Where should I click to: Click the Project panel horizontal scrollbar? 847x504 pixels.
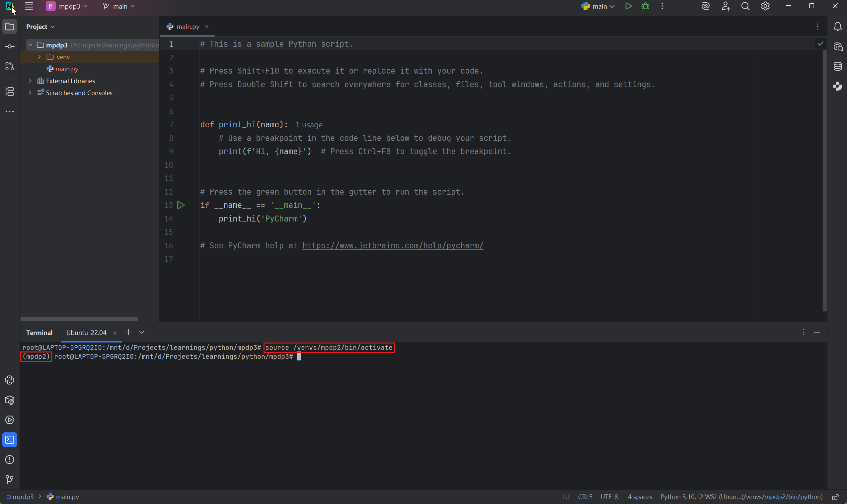79,319
